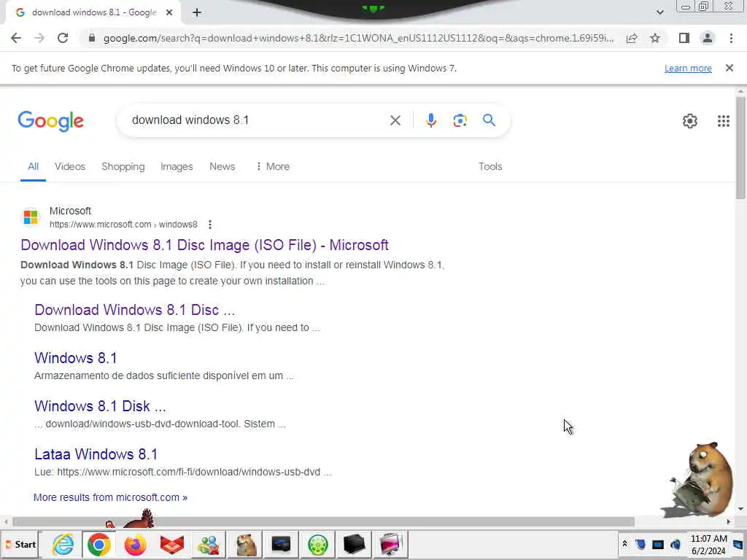The height and width of the screenshot is (560, 747).
Task: Open the 'Windows 8.1 Disk ...' sitelink
Action: (100, 405)
